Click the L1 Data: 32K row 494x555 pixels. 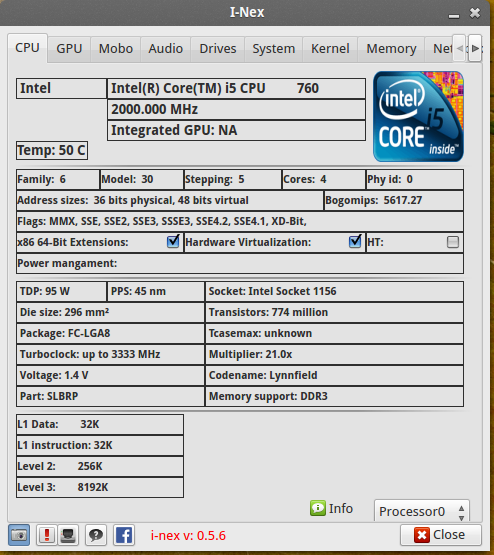point(100,425)
